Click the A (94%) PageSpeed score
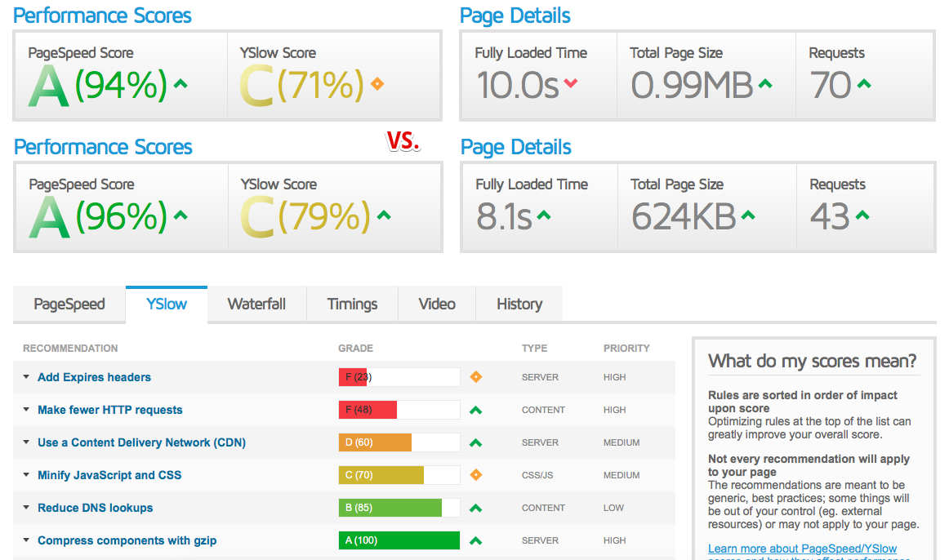Screen dimensions: 949x560 tap(98, 85)
